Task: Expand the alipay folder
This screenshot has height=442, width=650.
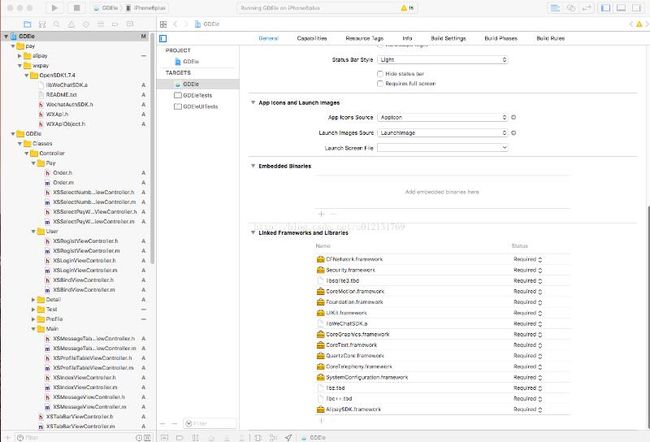Action: [19, 56]
